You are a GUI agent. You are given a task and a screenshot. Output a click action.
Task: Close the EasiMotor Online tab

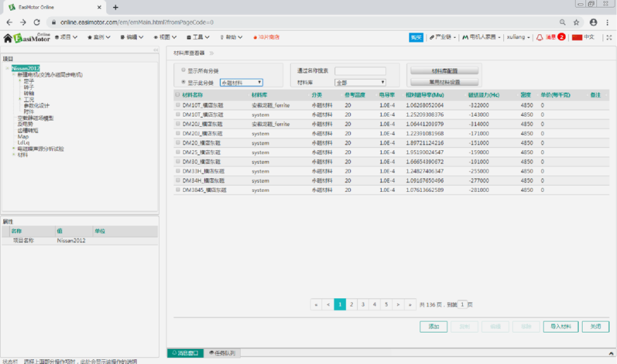pyautogui.click(x=99, y=7)
